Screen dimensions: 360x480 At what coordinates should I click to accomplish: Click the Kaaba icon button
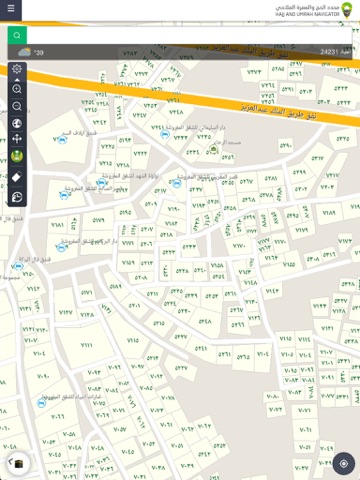[x=19, y=464]
